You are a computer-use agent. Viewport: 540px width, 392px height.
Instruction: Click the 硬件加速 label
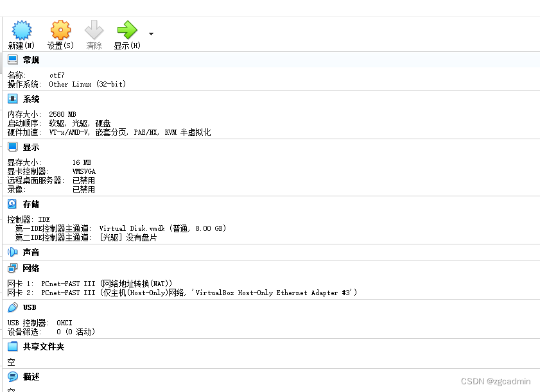24,132
